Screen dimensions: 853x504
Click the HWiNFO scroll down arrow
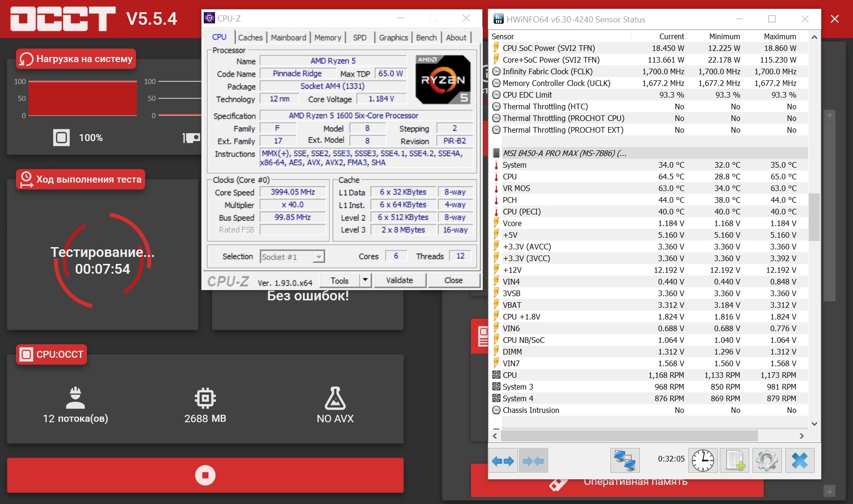coord(814,424)
